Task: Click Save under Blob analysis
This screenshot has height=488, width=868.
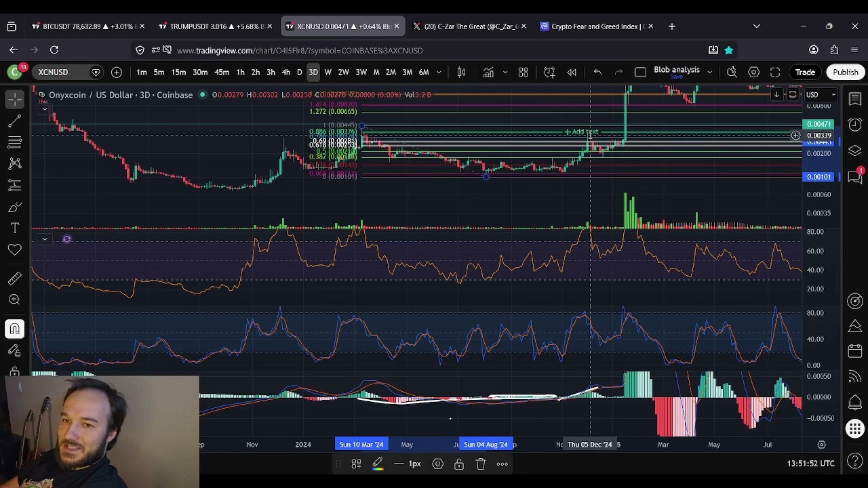Action: coord(676,77)
